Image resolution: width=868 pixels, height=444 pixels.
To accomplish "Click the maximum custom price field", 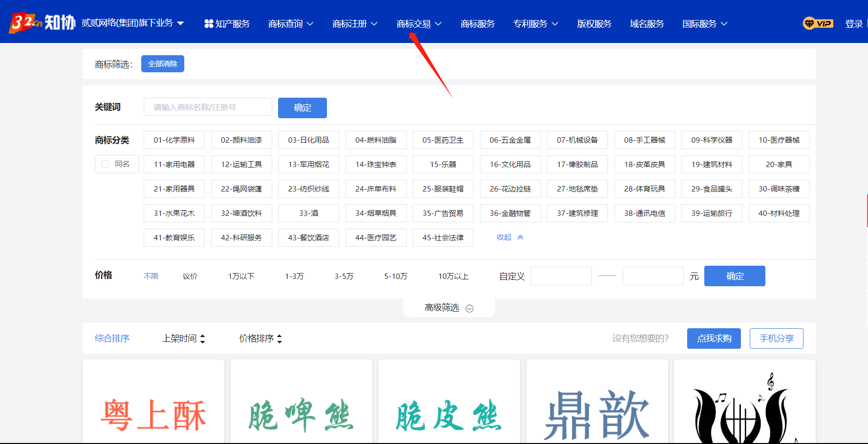I will coord(653,276).
